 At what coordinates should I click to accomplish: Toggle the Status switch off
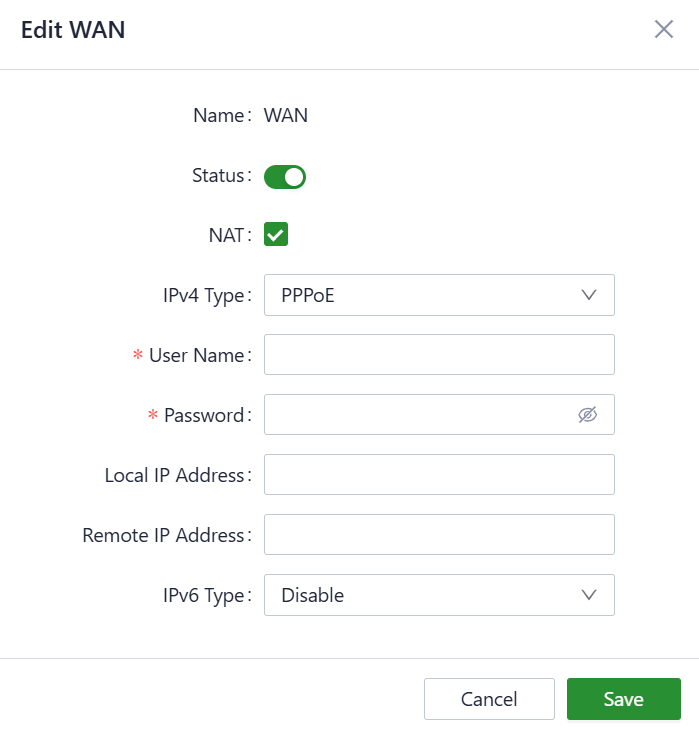tap(284, 177)
